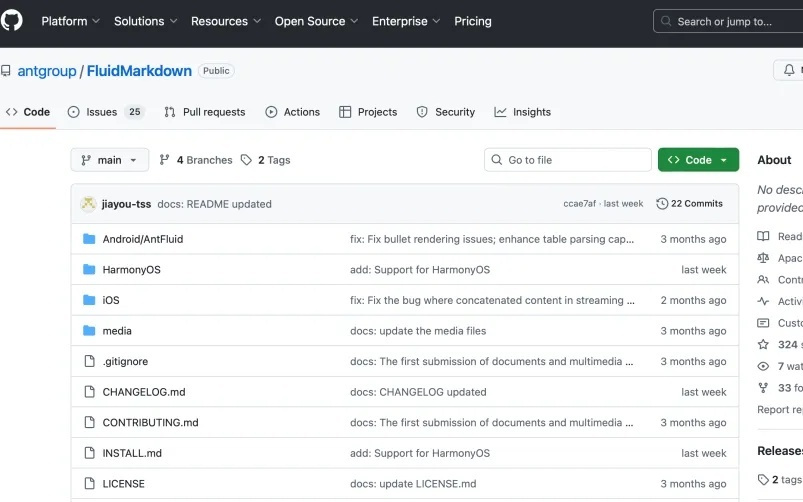Viewport: 803px width, 502px height.
Task: Open the Solutions navigation dropdown
Action: [x=146, y=21]
